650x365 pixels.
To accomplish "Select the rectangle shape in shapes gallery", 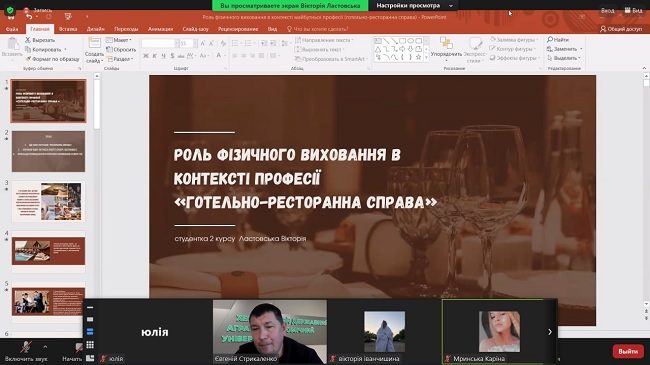I will coord(403,41).
